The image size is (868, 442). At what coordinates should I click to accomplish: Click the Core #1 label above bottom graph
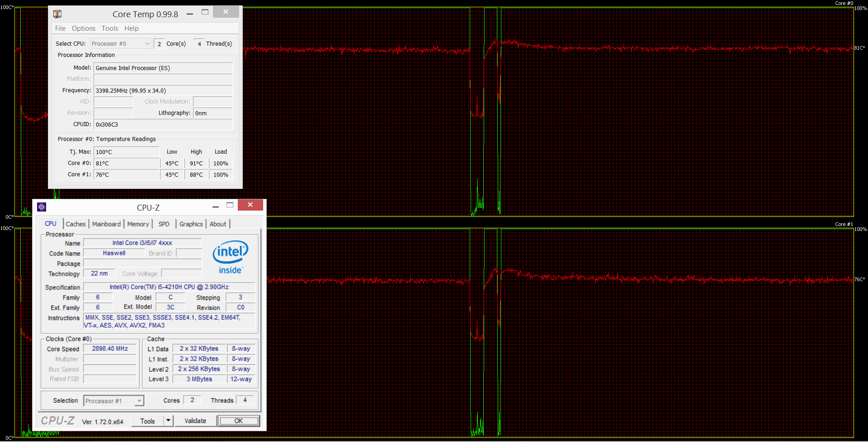coord(844,224)
